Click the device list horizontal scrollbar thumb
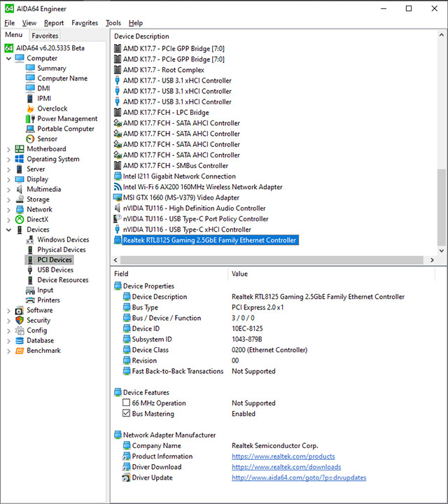Viewport: 448px width, 504px height. [x=272, y=260]
